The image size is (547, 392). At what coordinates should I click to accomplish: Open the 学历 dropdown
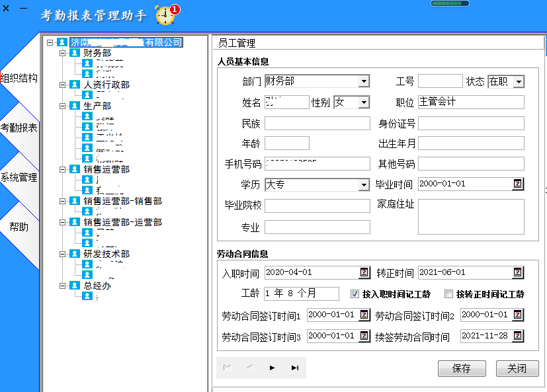[364, 185]
